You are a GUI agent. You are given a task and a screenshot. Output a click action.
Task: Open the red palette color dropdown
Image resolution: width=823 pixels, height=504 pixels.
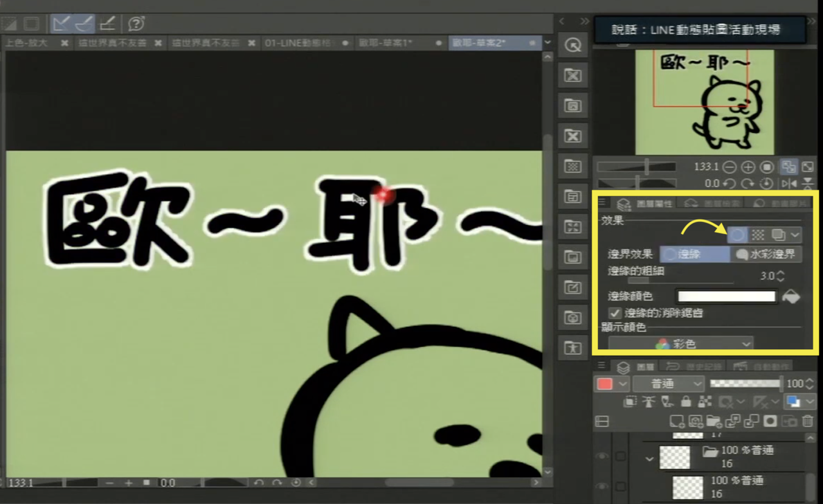[613, 384]
